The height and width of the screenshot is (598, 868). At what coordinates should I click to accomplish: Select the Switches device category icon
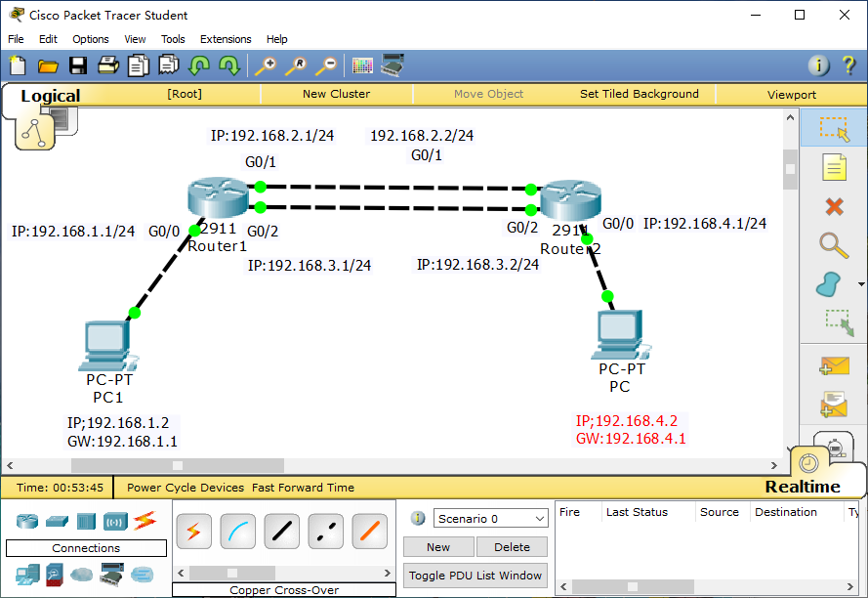click(57, 521)
